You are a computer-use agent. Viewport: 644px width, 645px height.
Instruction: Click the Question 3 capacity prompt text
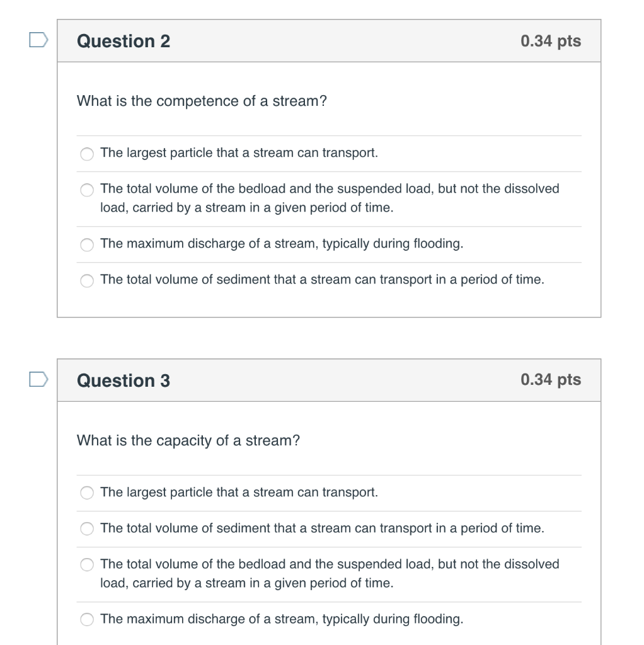pos(189,441)
